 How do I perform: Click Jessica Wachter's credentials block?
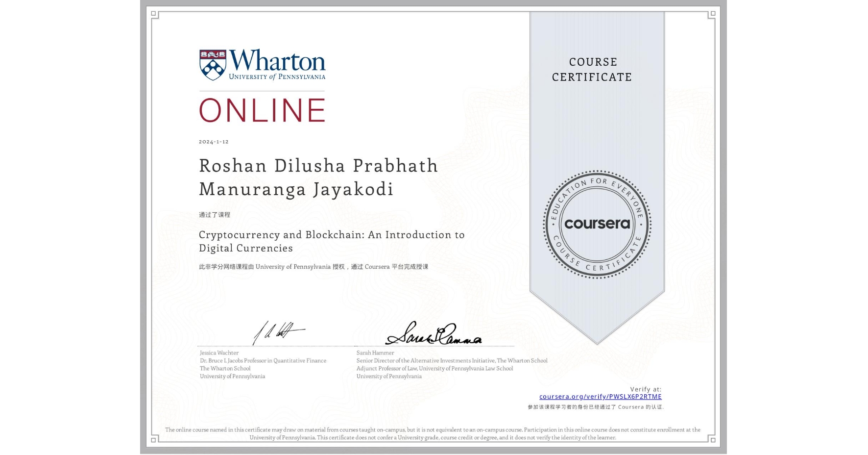point(263,364)
